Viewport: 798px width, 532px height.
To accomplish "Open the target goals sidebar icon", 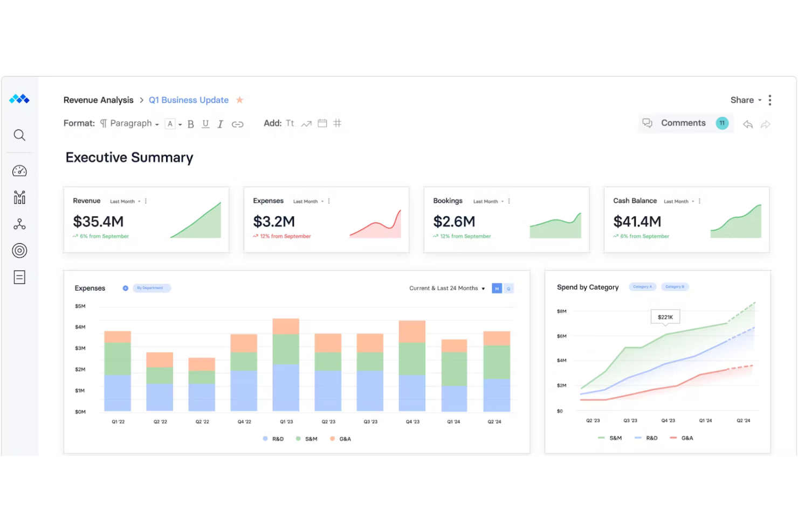I will pos(19,251).
